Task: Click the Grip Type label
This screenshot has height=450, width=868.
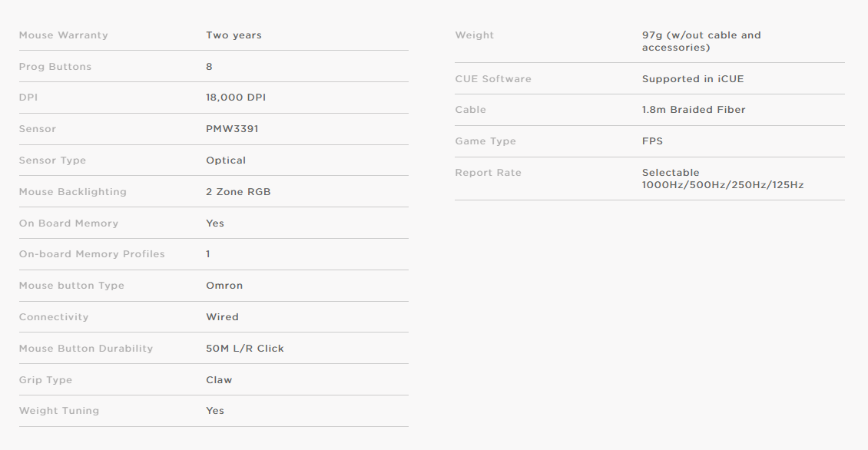Action: 45,379
